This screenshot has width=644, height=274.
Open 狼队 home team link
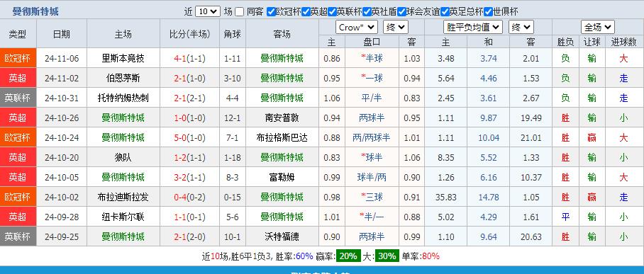point(123,157)
